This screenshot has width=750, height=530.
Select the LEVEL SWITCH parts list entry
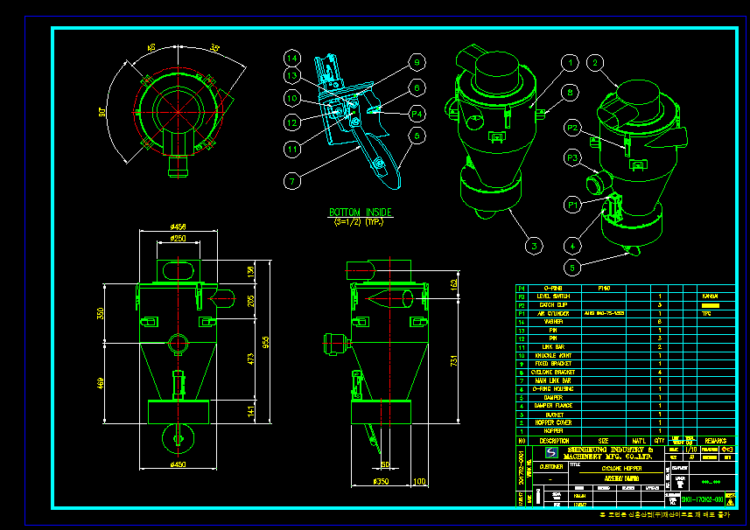[553, 297]
